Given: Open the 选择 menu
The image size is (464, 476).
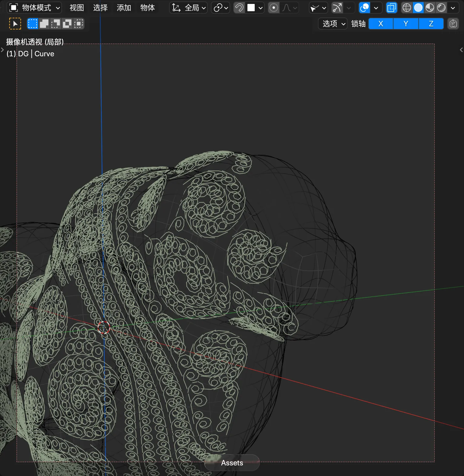Looking at the screenshot, I should click(x=100, y=8).
